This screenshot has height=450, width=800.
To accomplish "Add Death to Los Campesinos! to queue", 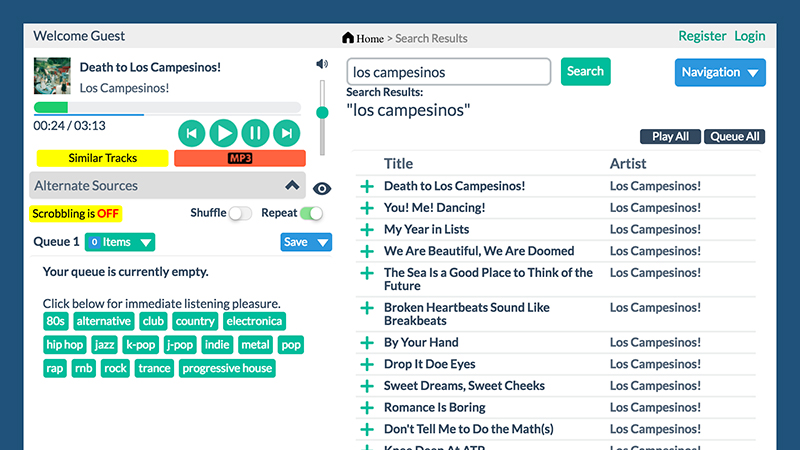I will tap(367, 186).
